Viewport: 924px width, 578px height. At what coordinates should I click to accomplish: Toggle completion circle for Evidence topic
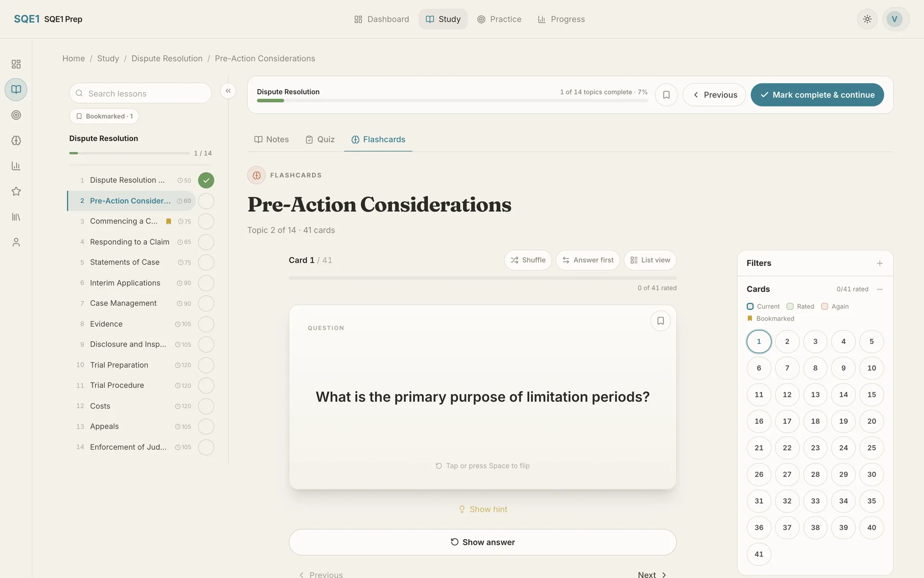(x=206, y=324)
